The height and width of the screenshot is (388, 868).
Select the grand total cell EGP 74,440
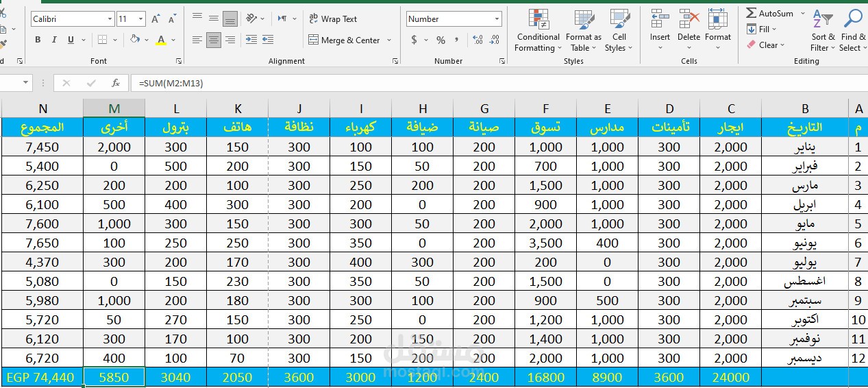pos(42,377)
